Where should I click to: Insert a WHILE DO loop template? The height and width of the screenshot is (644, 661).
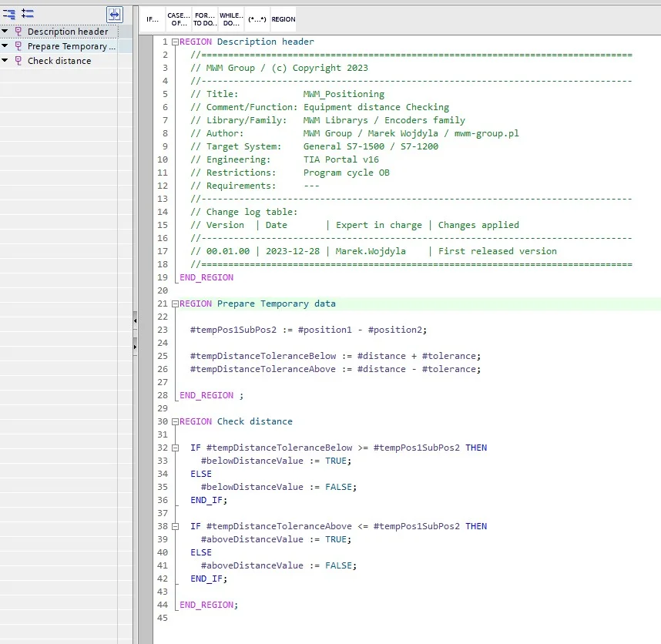point(231,19)
